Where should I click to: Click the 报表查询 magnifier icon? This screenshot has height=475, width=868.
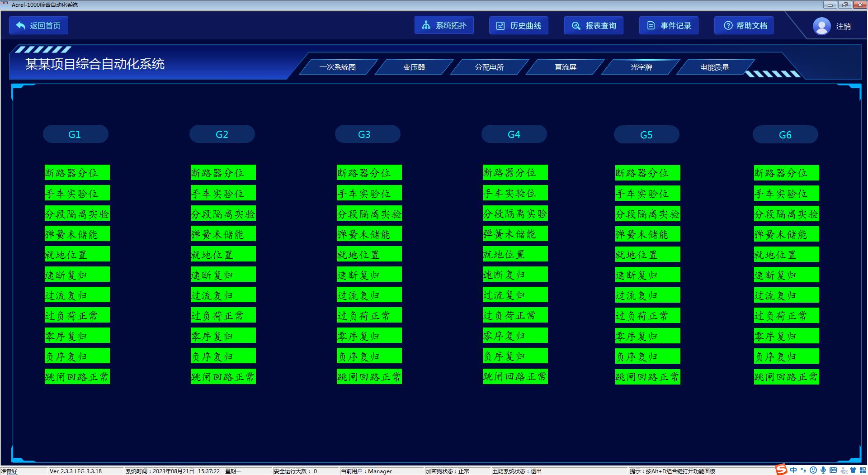click(576, 26)
